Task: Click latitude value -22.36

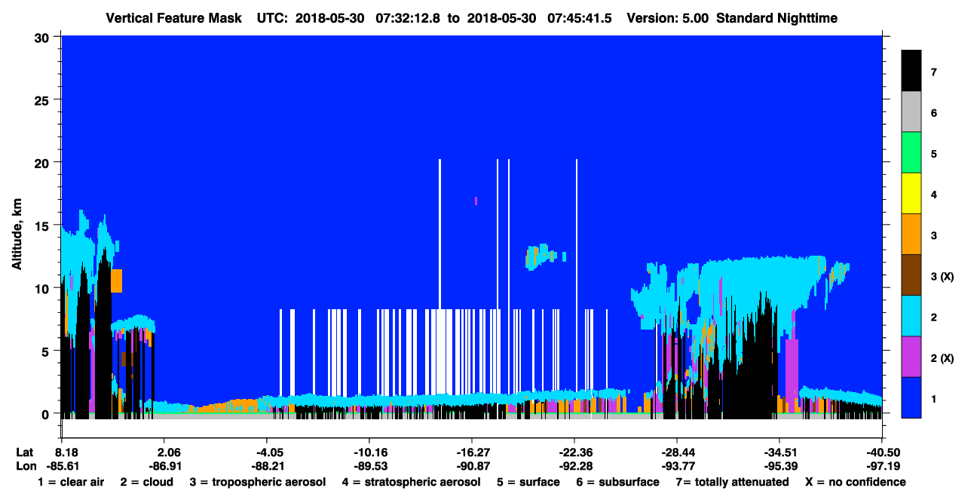Action: coord(574,452)
